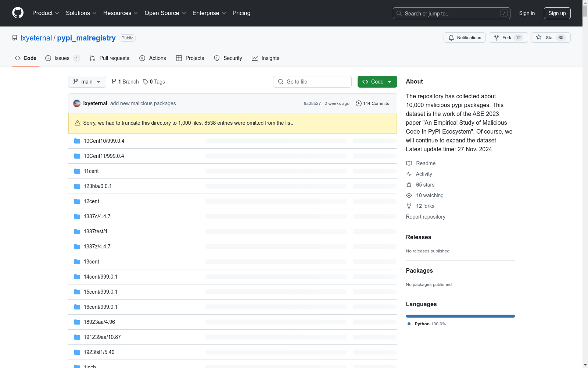
Task: Click the Releases heading link
Action: pyautogui.click(x=419, y=237)
